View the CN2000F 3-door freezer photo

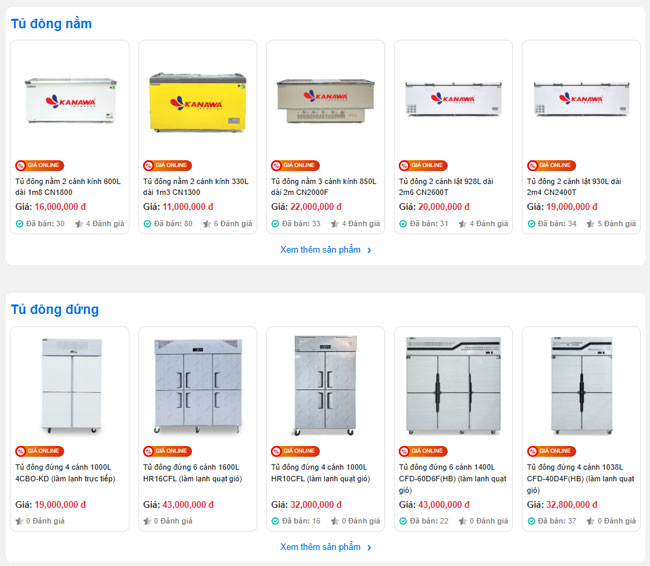point(325,98)
